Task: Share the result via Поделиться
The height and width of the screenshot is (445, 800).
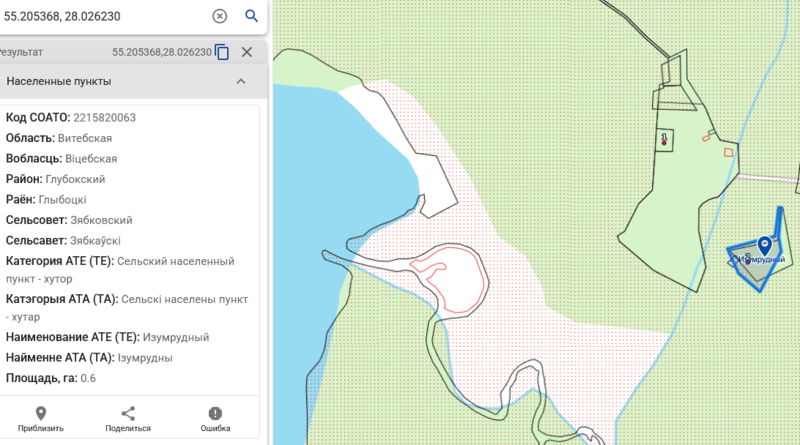Action: pos(128,419)
